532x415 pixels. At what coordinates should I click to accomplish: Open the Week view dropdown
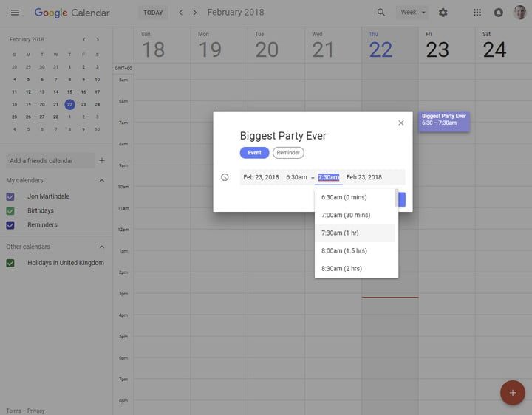pyautogui.click(x=412, y=13)
